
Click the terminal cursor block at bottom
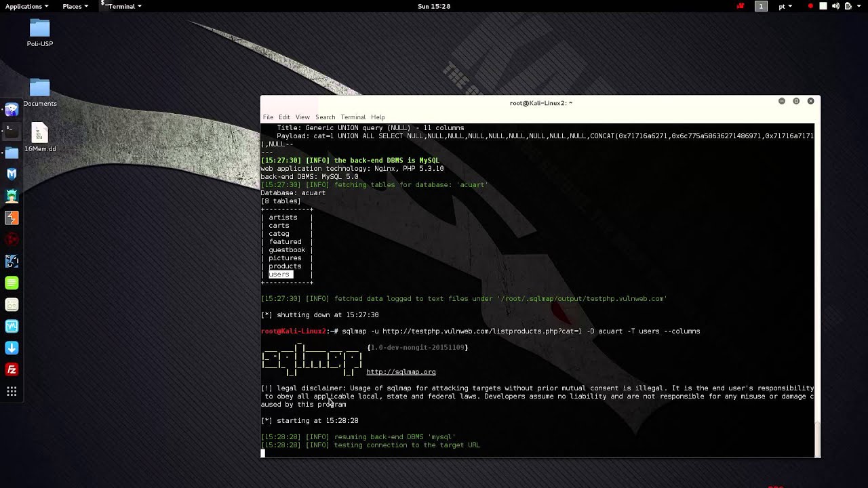pyautogui.click(x=263, y=453)
